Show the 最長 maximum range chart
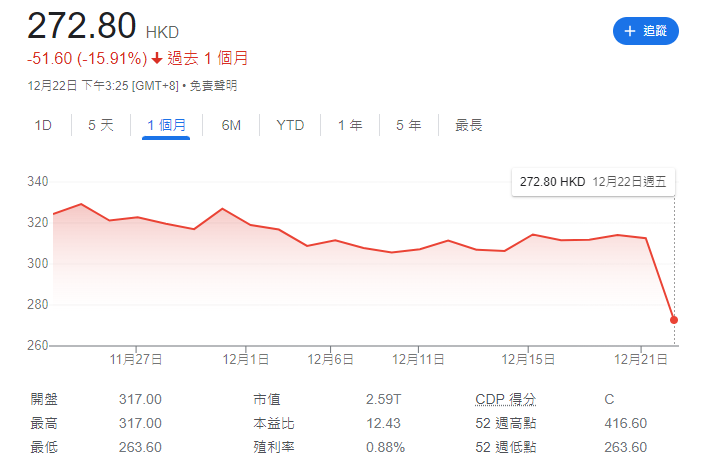The width and height of the screenshot is (712, 466). [x=469, y=125]
